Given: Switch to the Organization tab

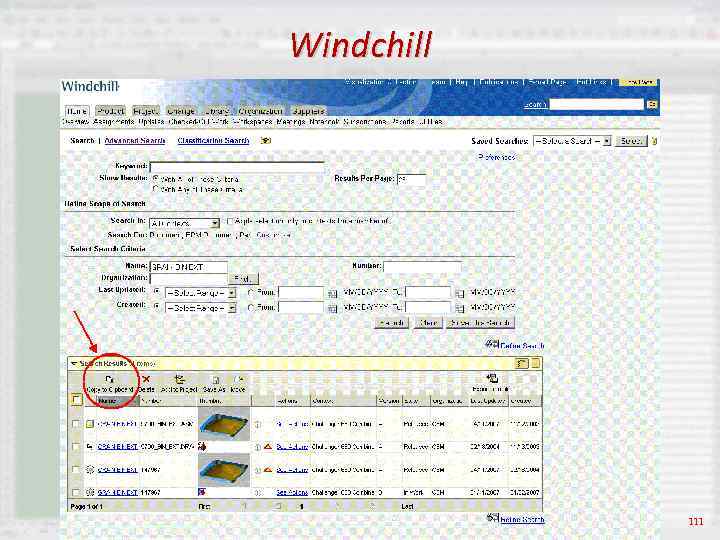Looking at the screenshot, I should 260,111.
